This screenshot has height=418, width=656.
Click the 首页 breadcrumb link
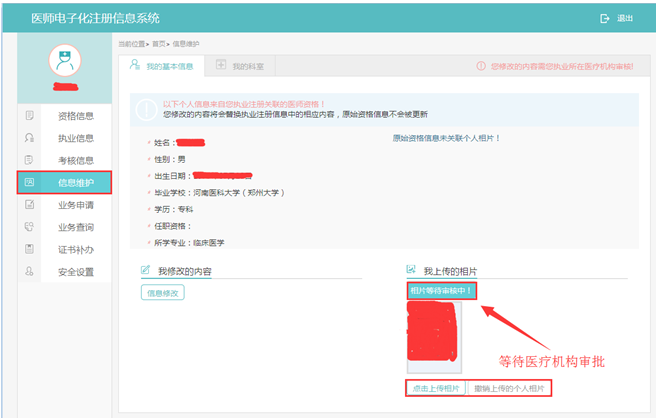(158, 44)
